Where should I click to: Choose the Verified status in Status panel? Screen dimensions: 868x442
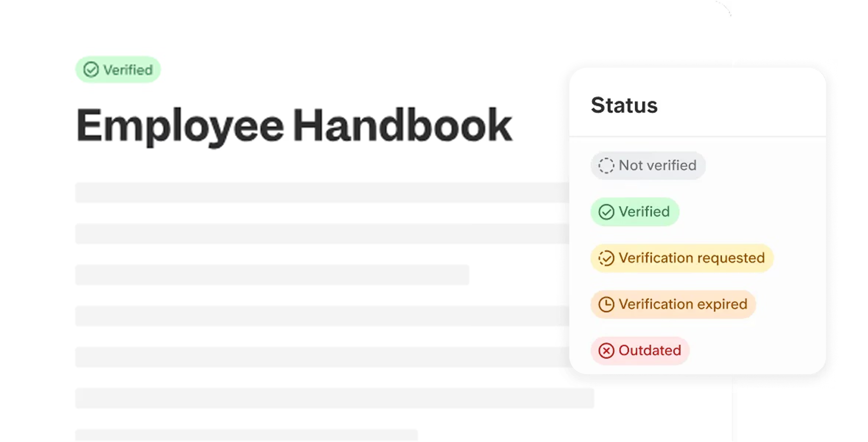[x=635, y=212]
